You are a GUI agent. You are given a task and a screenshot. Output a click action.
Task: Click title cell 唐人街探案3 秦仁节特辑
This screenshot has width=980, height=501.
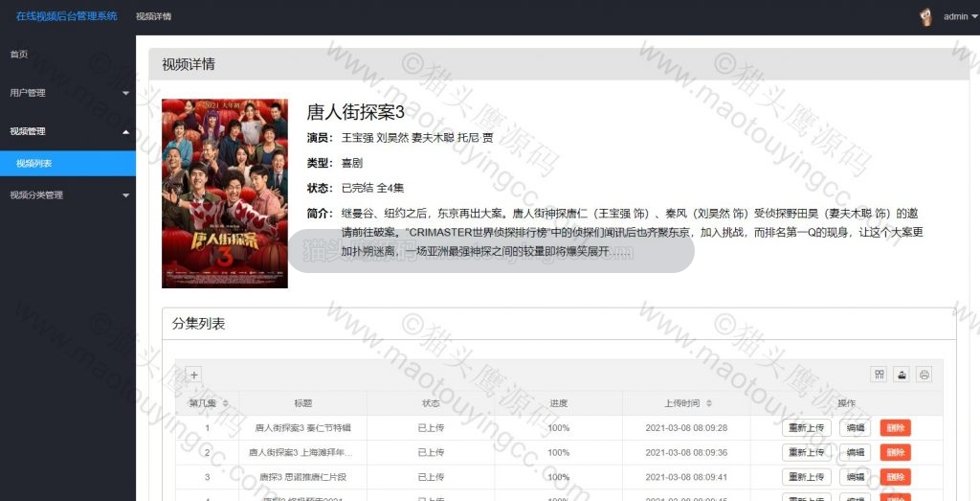[x=303, y=428]
